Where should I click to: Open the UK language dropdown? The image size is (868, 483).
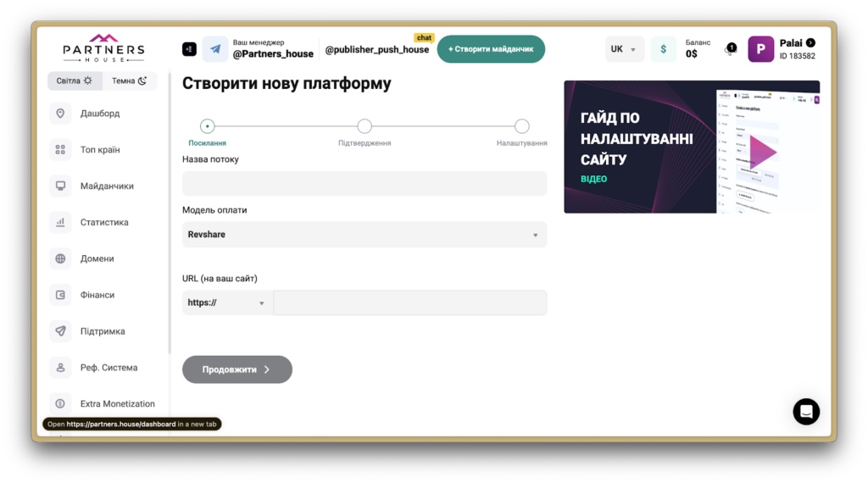coord(624,49)
